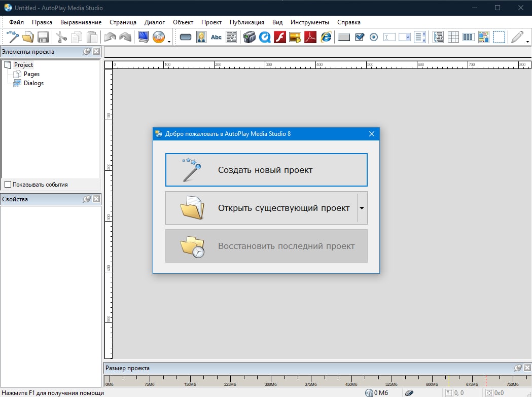Open the Объект menu

[183, 22]
